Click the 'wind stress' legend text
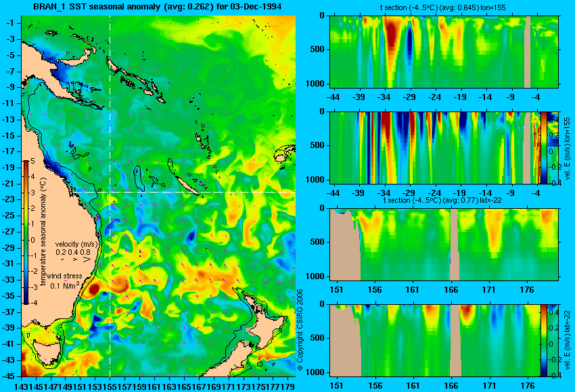The width and height of the screenshot is (575, 392). coord(64,276)
